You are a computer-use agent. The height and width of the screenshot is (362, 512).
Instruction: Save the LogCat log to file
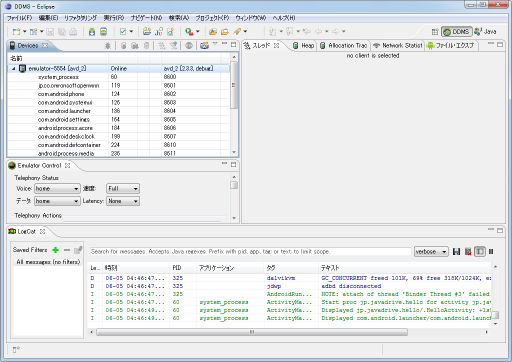[x=457, y=252]
